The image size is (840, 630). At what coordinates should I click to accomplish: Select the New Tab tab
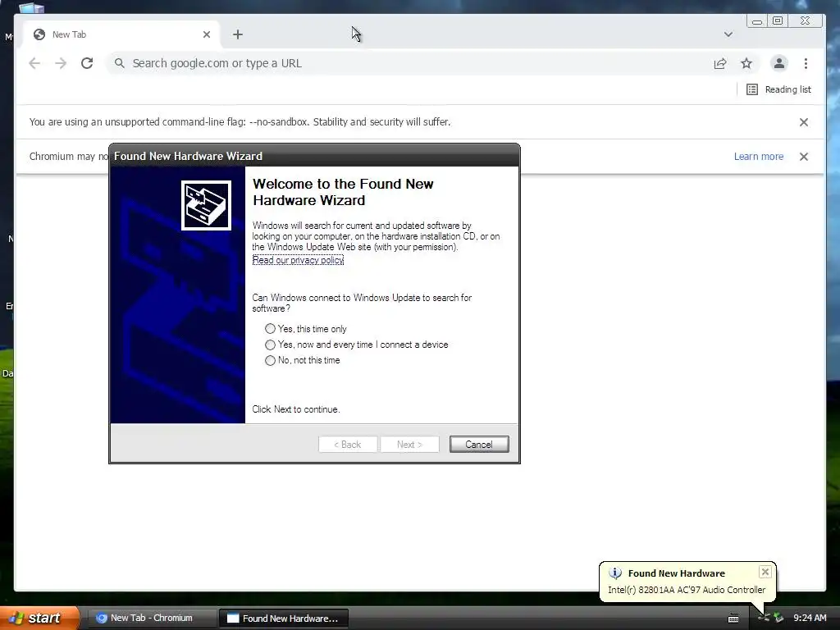point(121,34)
